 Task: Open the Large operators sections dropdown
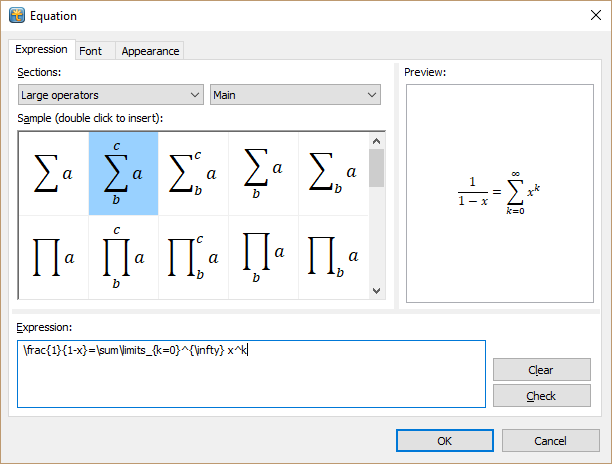click(x=110, y=95)
